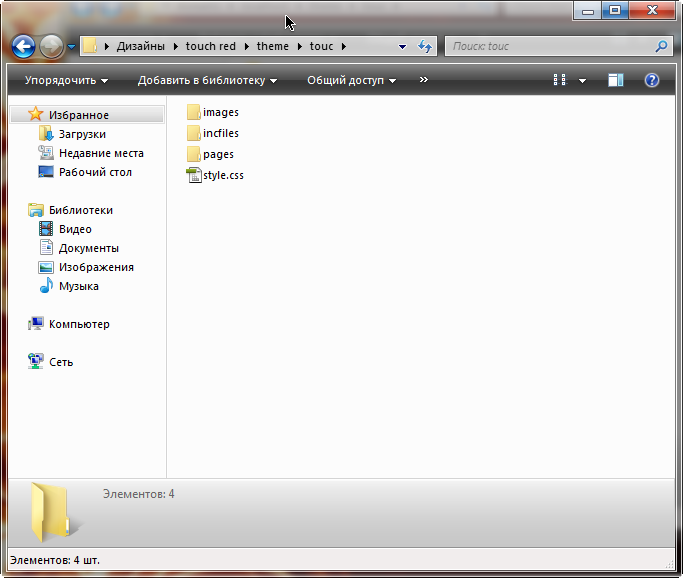Viewport: 683px width, 578px height.
Task: Toggle the preview pane icon
Action: coord(615,80)
